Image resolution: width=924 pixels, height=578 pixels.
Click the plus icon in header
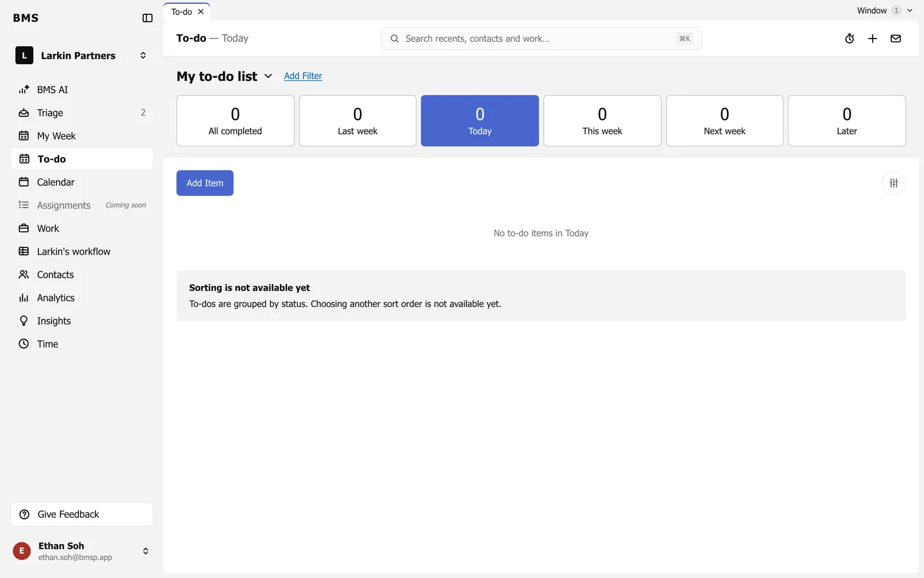[x=873, y=39]
